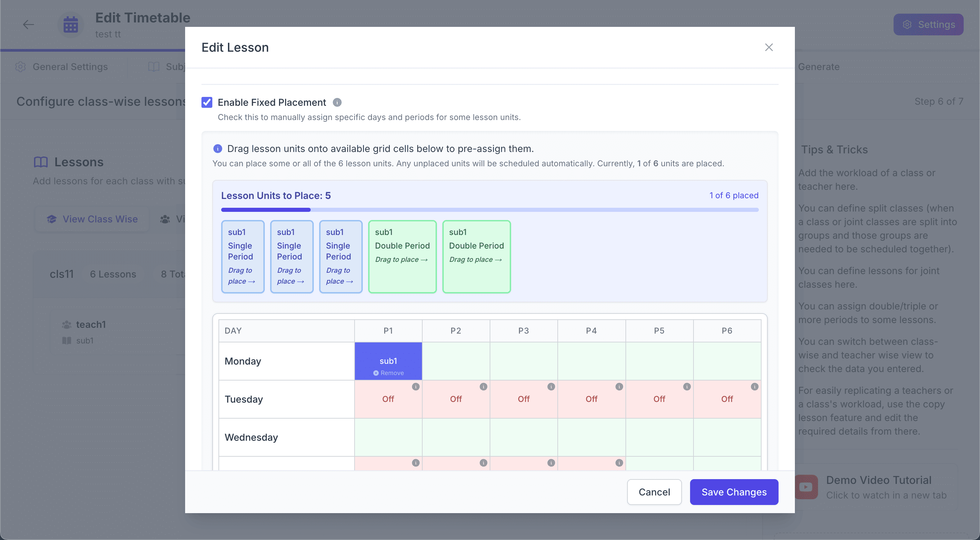980x540 pixels.
Task: Click Save Changes button
Action: (734, 492)
